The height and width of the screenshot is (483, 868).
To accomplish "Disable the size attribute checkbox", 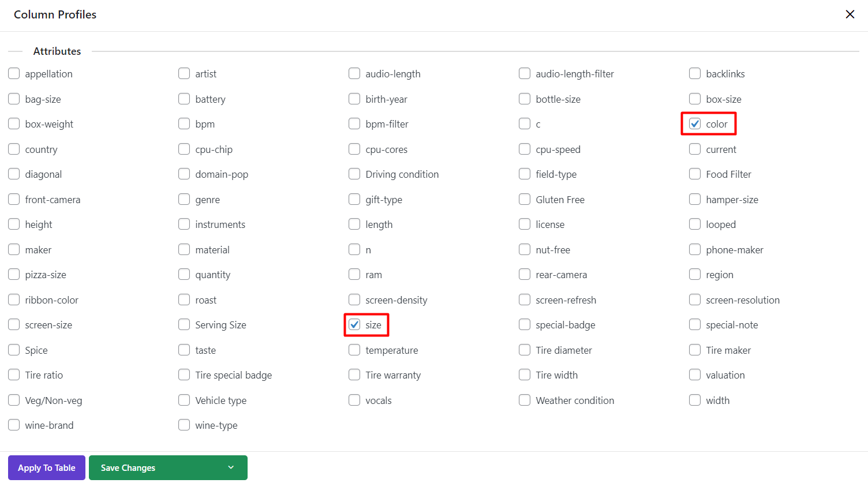I will point(354,325).
